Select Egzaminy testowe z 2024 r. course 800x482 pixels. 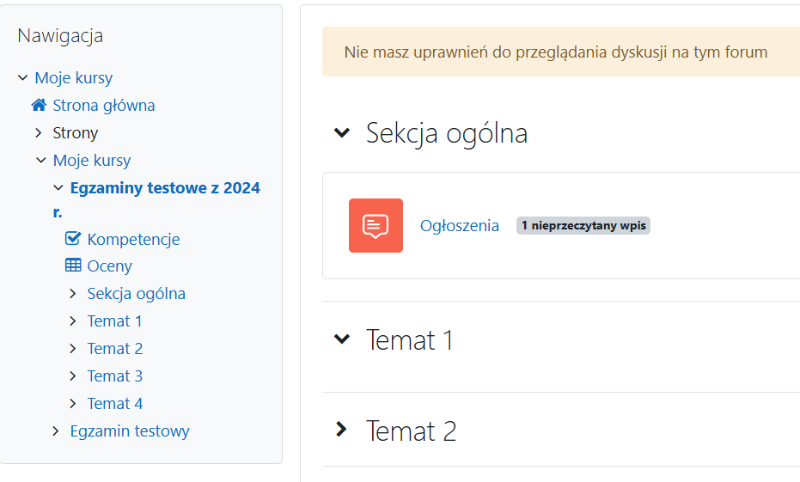[x=164, y=188]
